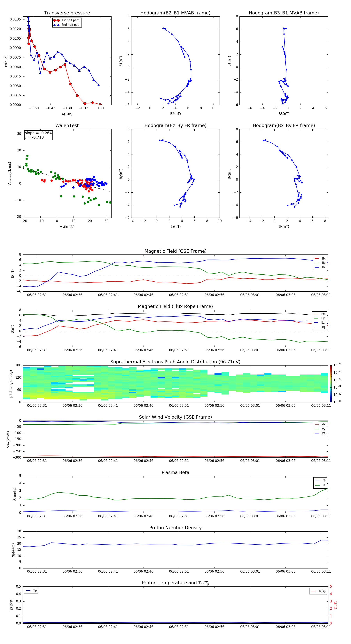Click the '10^-31' colorbar label
Screen dimensions: 351x644
(337, 402)
